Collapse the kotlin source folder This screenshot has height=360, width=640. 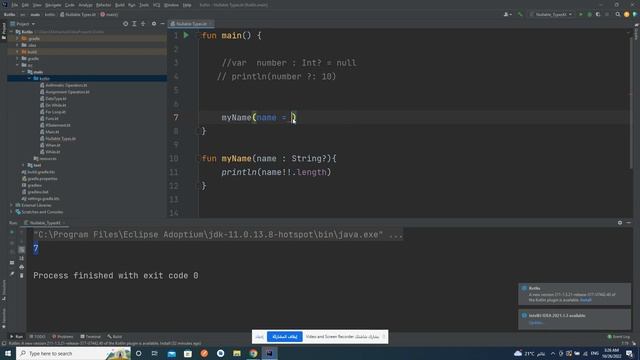[29, 78]
